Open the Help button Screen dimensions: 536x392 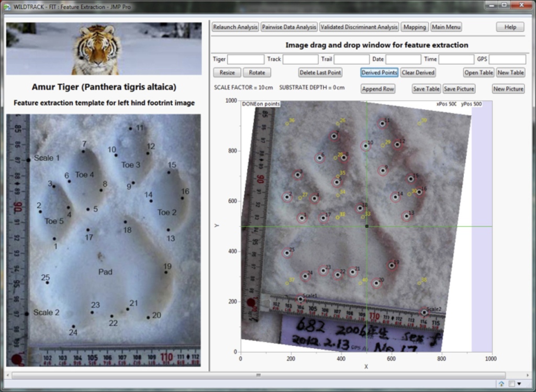pos(510,27)
